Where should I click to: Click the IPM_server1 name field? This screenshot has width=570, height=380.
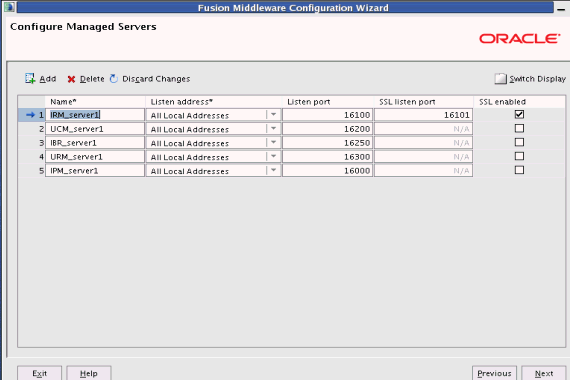(x=95, y=171)
